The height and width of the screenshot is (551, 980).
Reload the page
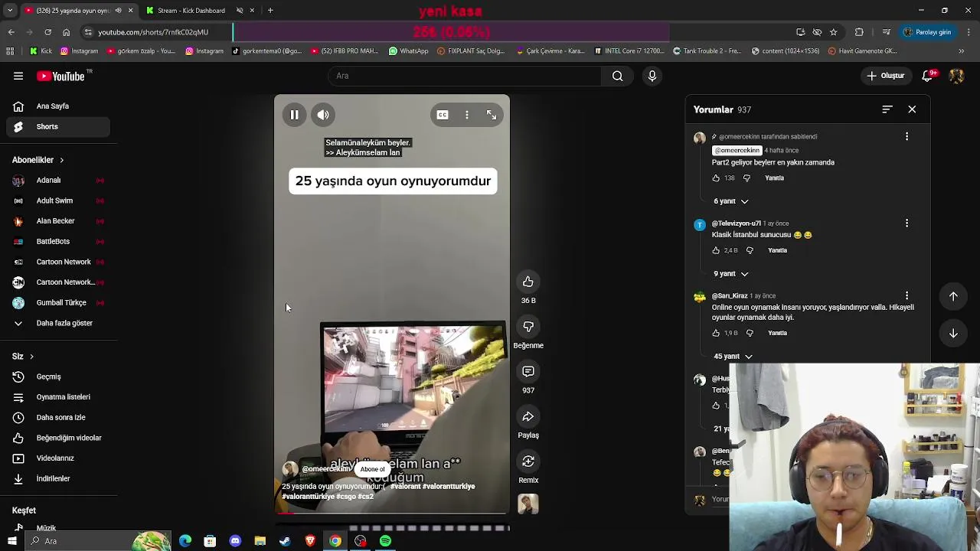47,32
